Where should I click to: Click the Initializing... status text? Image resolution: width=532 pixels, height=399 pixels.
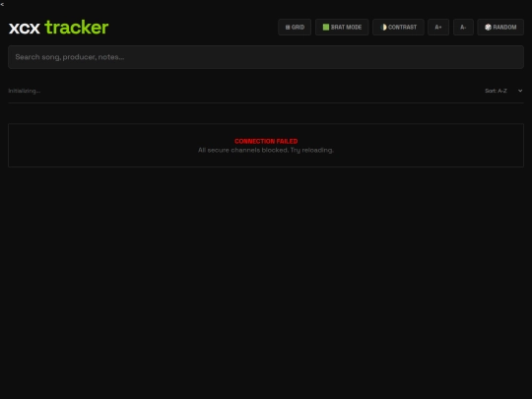pyautogui.click(x=25, y=91)
